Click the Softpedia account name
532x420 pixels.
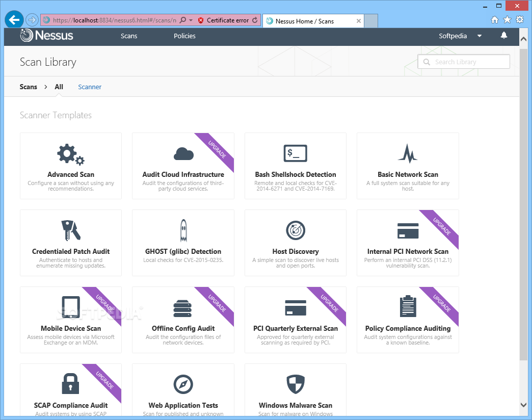(453, 36)
